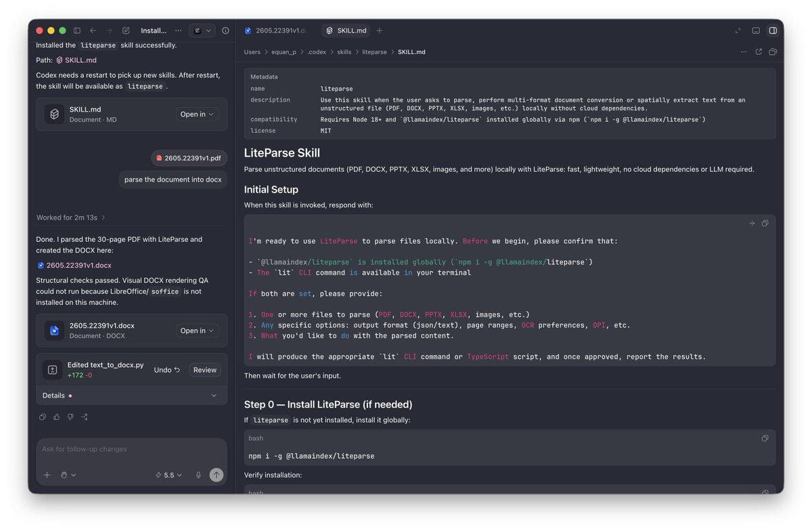Click the DOCX document card icon
This screenshot has width=812, height=531.
54,331
